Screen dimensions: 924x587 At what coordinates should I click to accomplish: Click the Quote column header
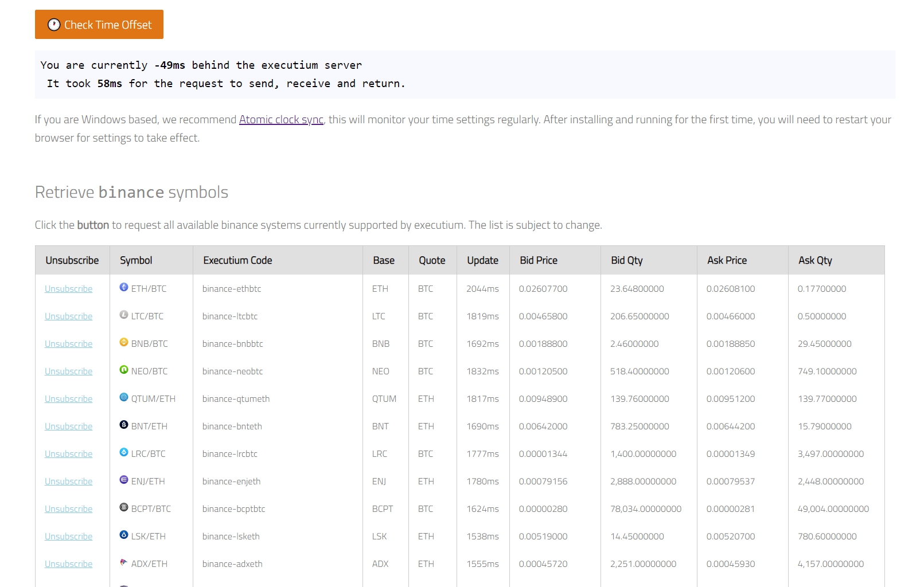coord(432,260)
